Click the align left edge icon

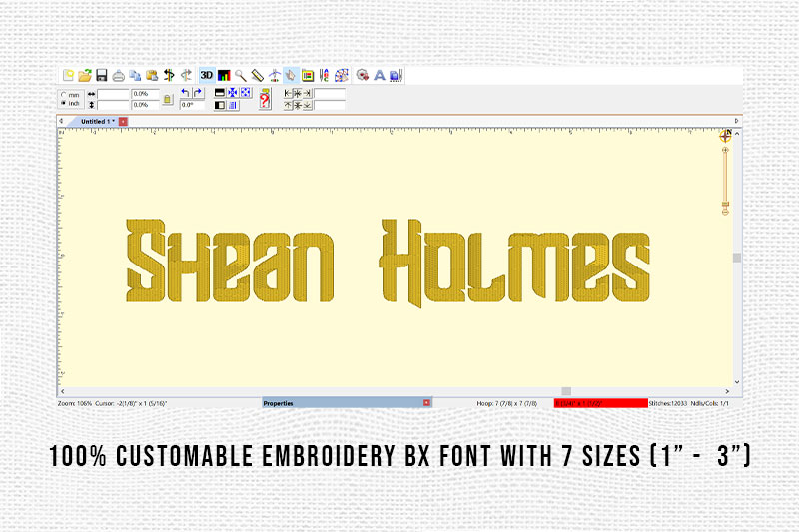pyautogui.click(x=288, y=93)
